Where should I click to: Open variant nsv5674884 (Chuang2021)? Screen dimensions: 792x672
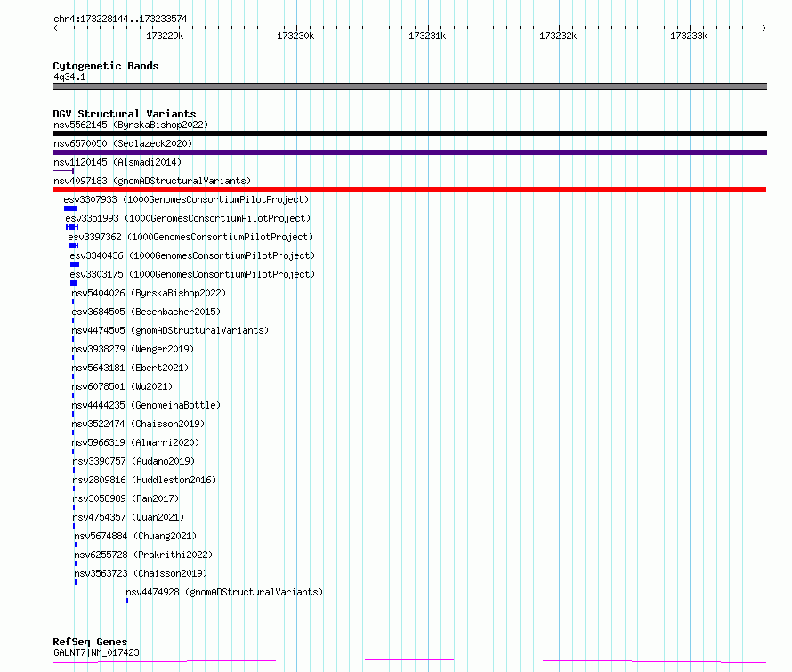135,536
